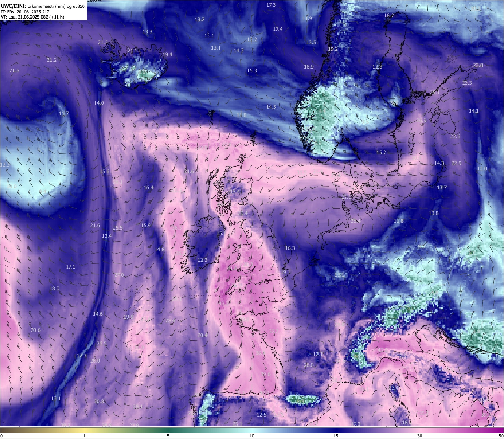This screenshot has height=439, width=504.
Task: Click the map value 14.1
Action: pos(474,111)
